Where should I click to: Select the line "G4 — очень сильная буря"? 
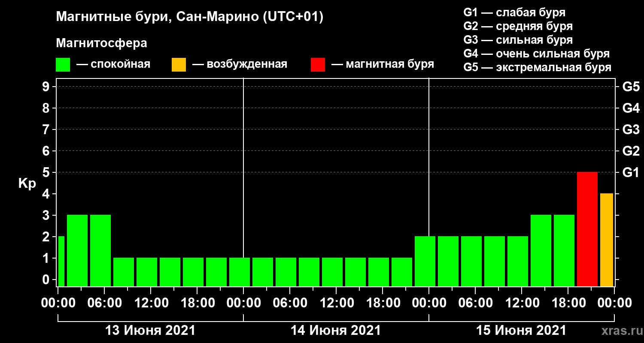click(x=537, y=54)
